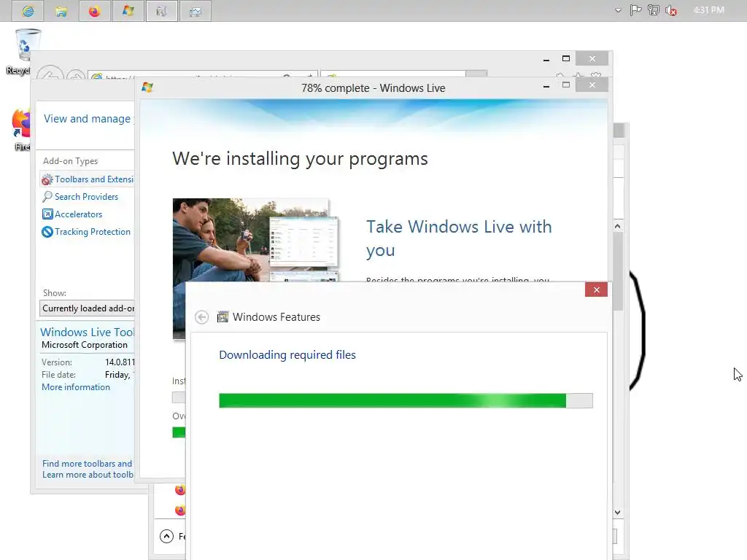Click the More information link
This screenshot has width=747, height=560.
click(x=76, y=387)
